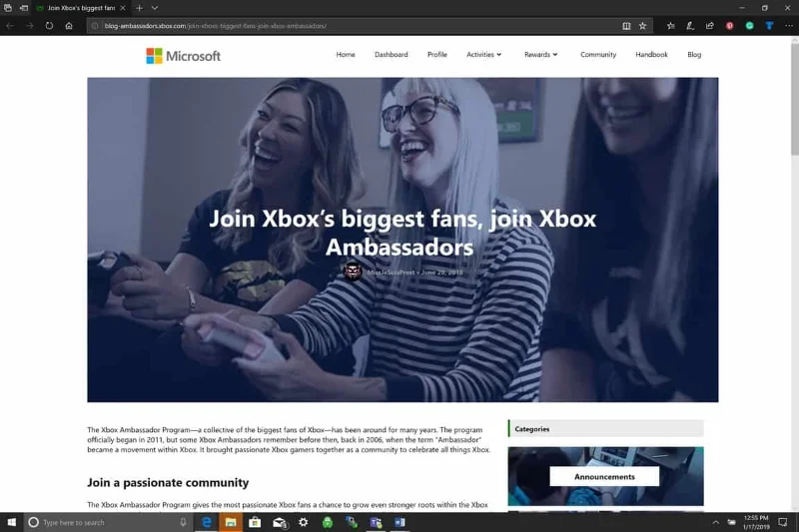Open the blue extension icon
Image resolution: width=799 pixels, height=532 pixels.
pos(769,26)
